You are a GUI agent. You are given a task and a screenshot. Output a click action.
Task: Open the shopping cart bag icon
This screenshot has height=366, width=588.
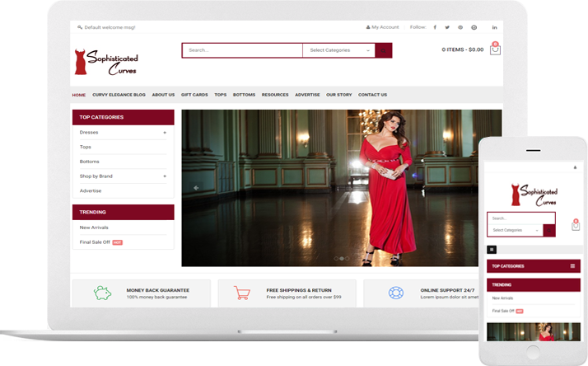click(495, 49)
